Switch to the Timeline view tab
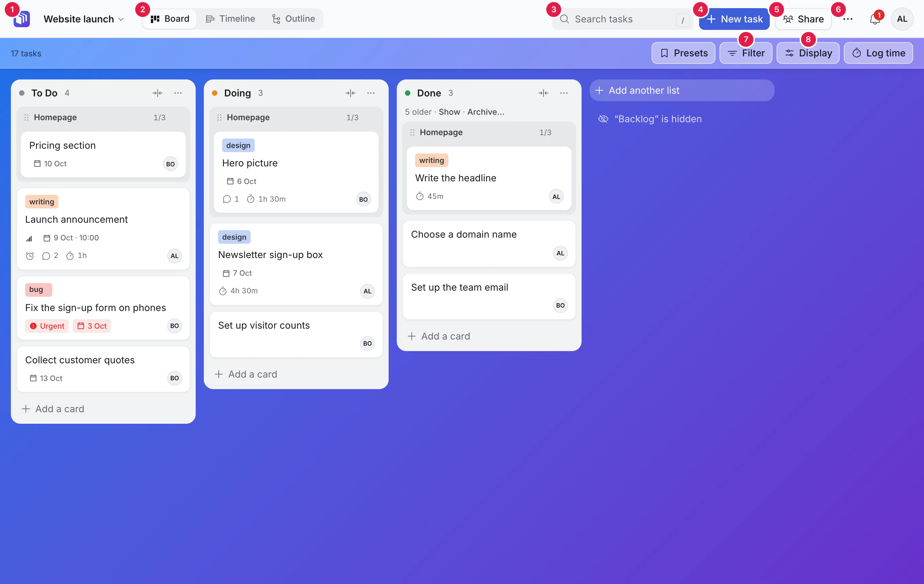Screen dimensions: 924x584 tap(230, 19)
